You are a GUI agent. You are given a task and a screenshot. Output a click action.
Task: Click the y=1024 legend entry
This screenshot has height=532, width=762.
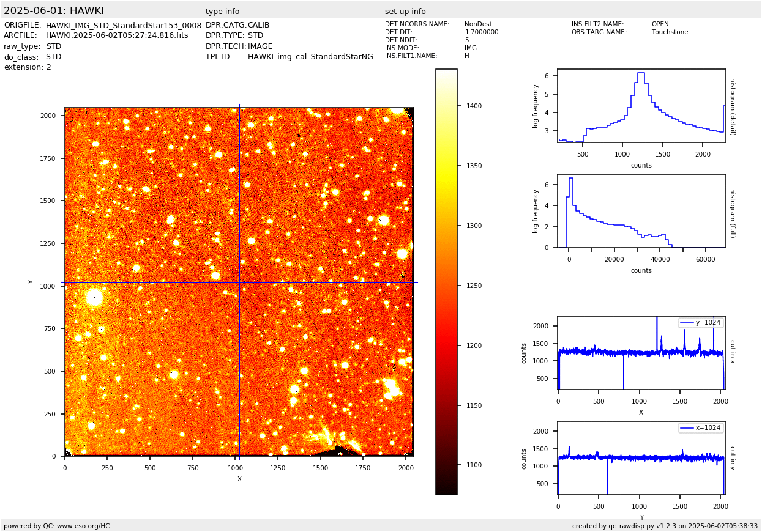(x=701, y=323)
